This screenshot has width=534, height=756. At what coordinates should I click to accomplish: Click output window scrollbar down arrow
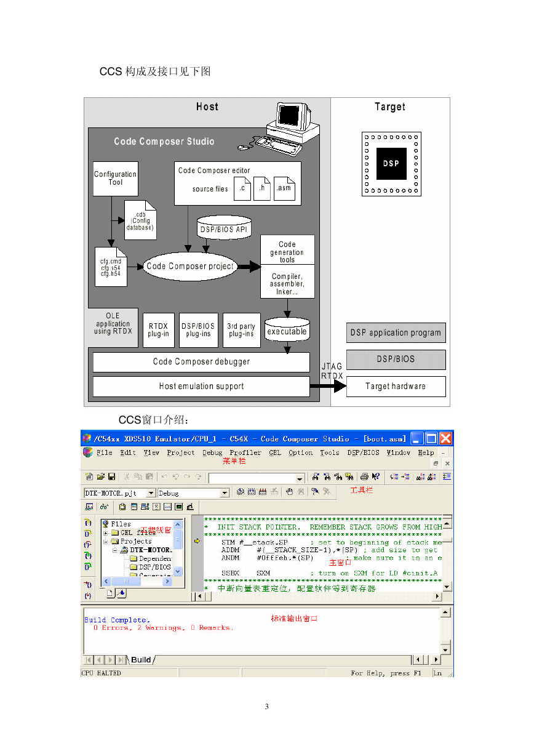pos(447,649)
